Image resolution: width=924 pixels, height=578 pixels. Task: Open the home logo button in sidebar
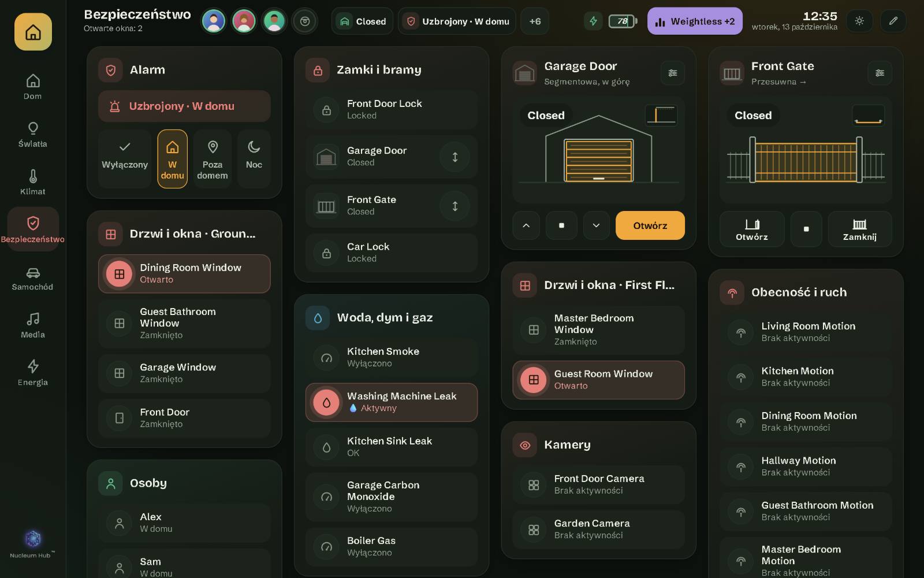[33, 32]
